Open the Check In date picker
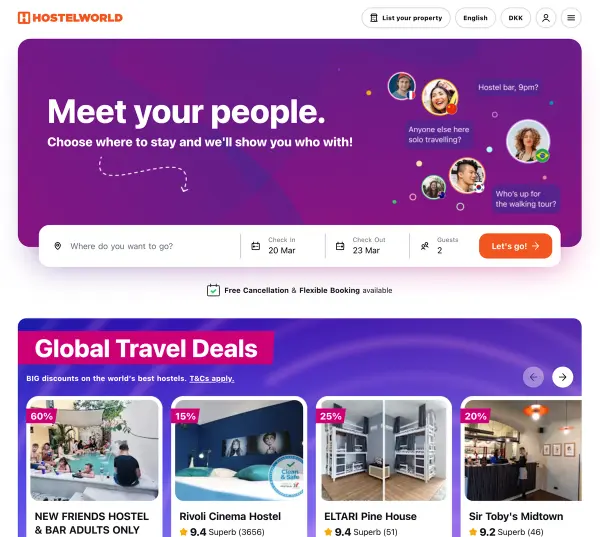 point(283,246)
